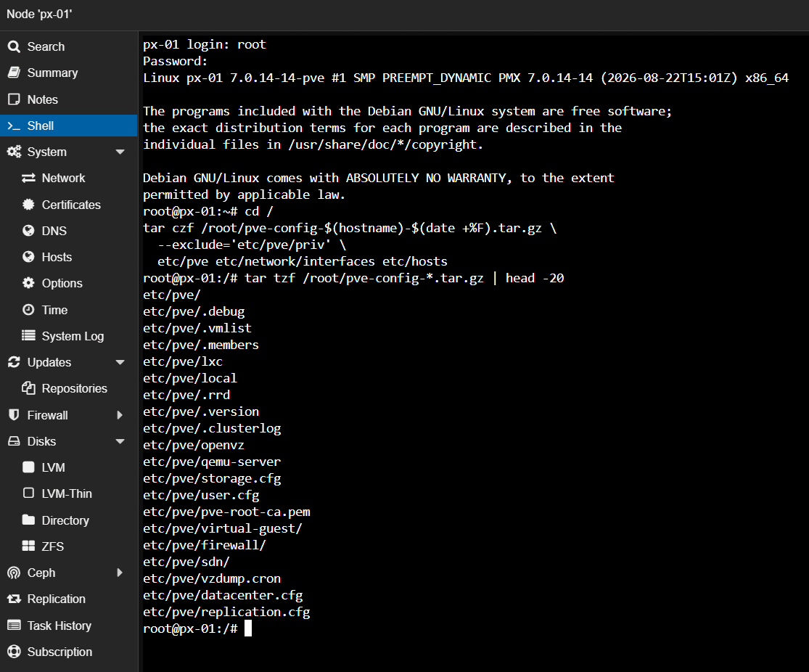This screenshot has width=809, height=672.
Task: Expand the Firewall section arrow
Action: [x=120, y=415]
